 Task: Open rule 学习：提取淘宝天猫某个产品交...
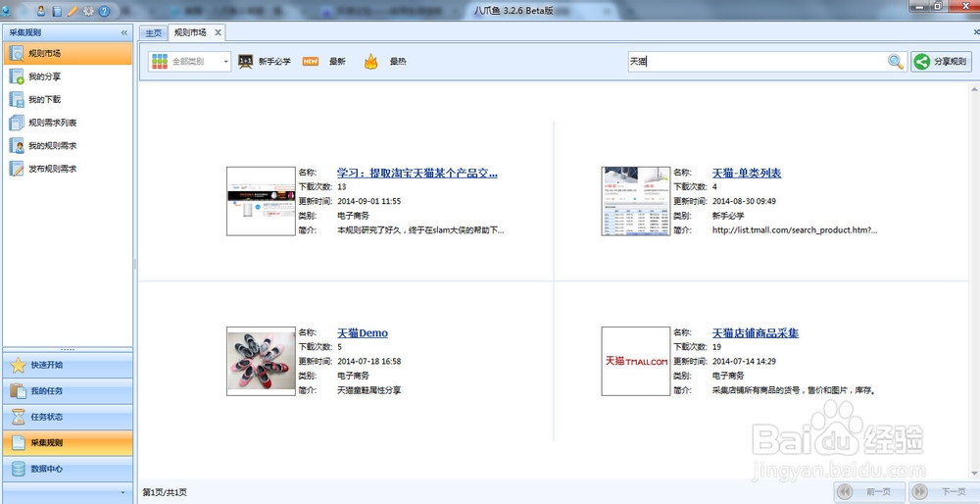417,174
